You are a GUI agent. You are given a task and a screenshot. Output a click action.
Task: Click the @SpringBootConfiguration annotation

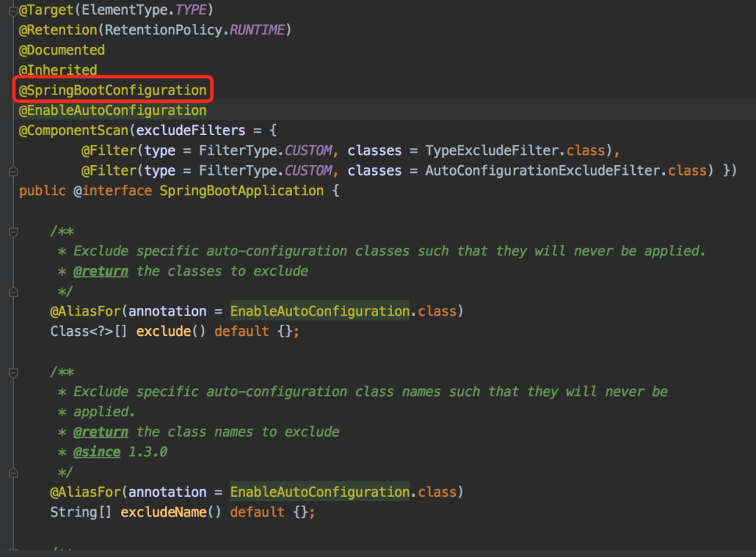click(x=113, y=90)
